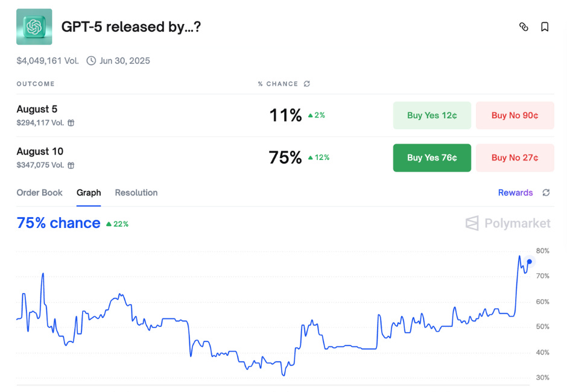Switch to the Order Book tab

coord(39,193)
